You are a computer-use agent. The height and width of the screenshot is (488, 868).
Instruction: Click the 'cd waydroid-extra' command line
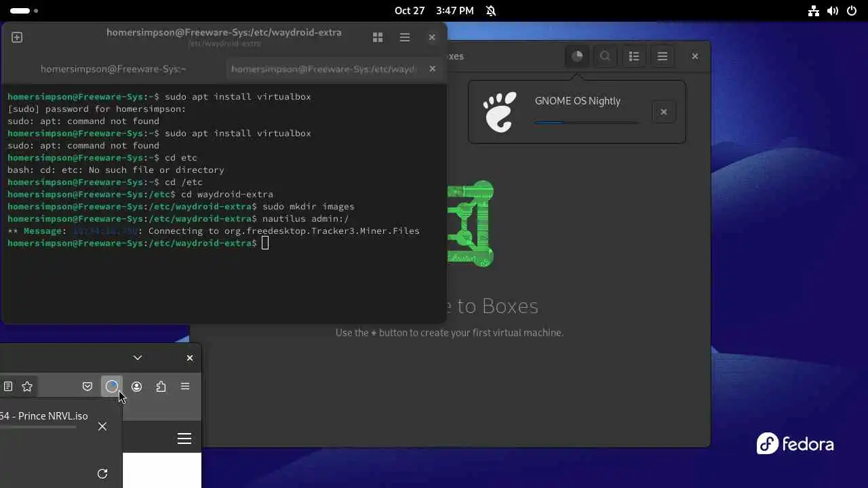(140, 194)
